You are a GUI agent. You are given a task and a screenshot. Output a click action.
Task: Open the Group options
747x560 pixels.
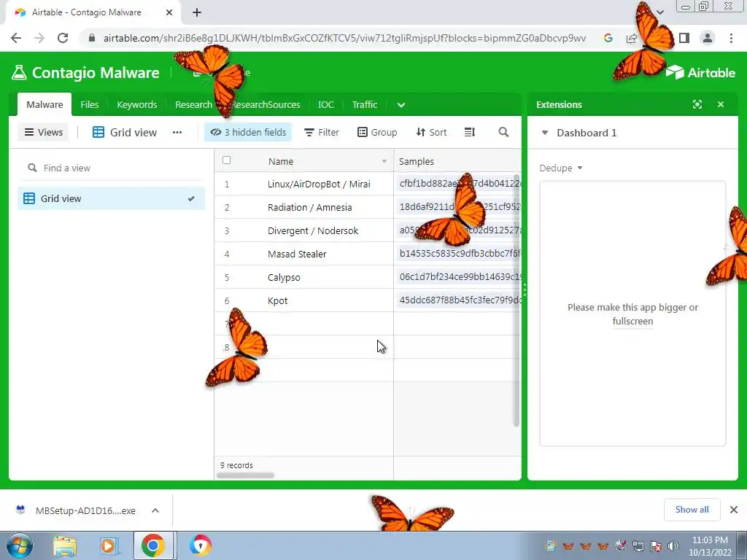pyautogui.click(x=377, y=132)
